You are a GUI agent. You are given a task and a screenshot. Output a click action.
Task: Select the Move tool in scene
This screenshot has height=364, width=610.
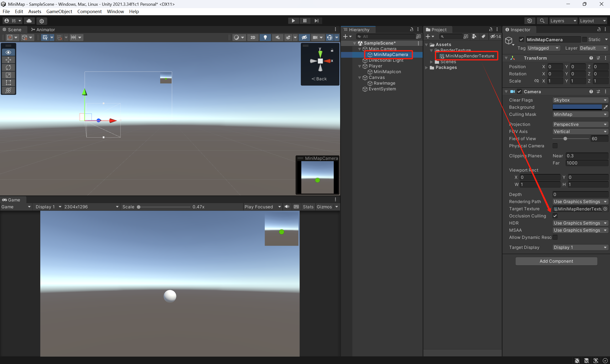click(x=8, y=60)
